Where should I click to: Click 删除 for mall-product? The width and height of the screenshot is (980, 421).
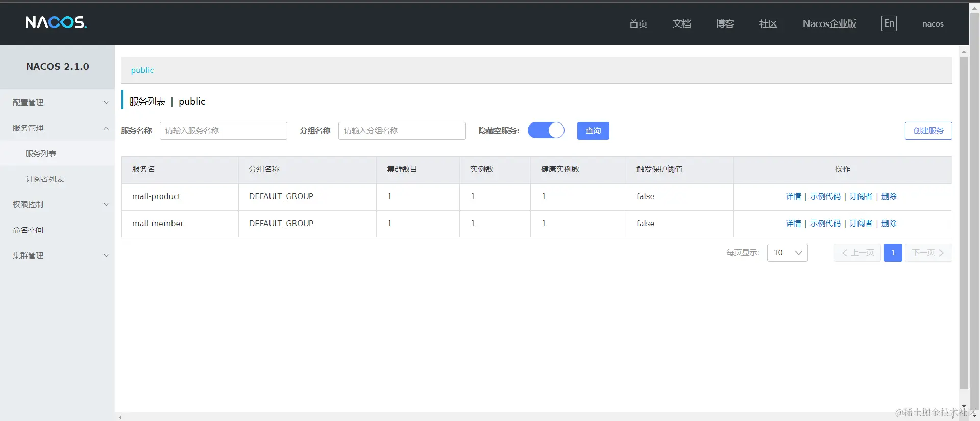pyautogui.click(x=889, y=196)
